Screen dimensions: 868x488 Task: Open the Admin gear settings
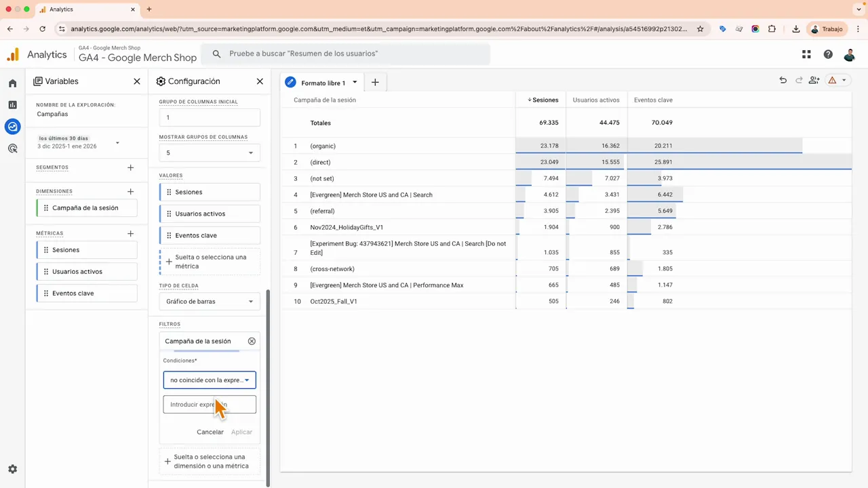(12, 469)
